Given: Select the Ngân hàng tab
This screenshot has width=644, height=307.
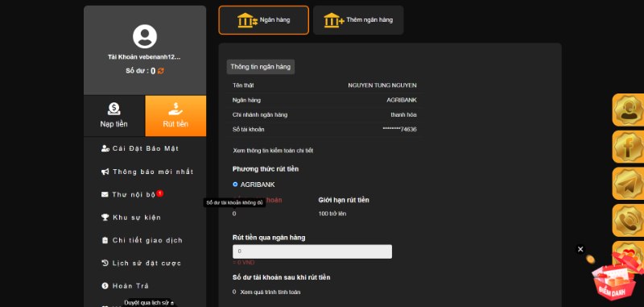Looking at the screenshot, I should point(264,20).
